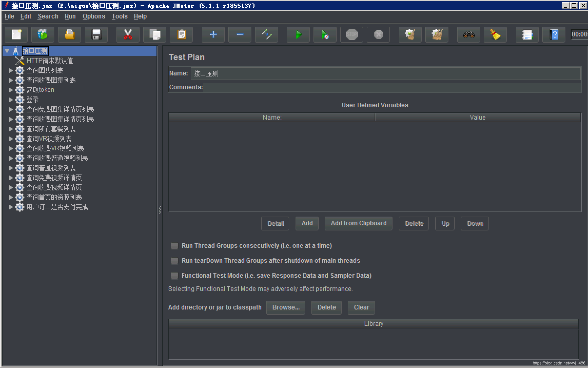Open Templates toolbar icon
This screenshot has width=588, height=368.
[43, 34]
